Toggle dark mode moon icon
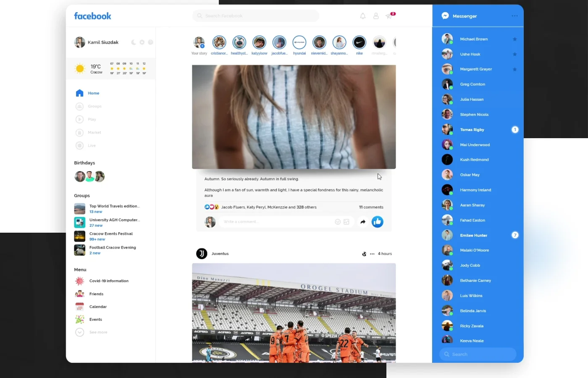588x378 pixels. pos(134,42)
